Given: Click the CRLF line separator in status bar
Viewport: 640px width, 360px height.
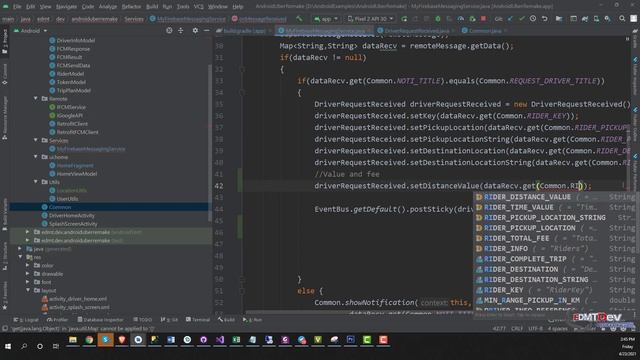Looking at the screenshot, I should click(517, 328).
